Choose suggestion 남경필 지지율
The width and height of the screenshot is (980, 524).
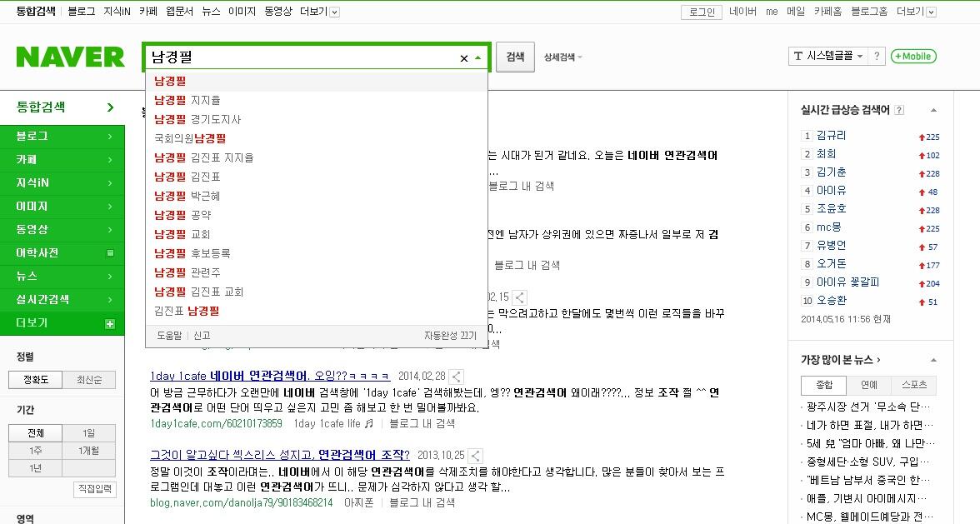point(317,100)
